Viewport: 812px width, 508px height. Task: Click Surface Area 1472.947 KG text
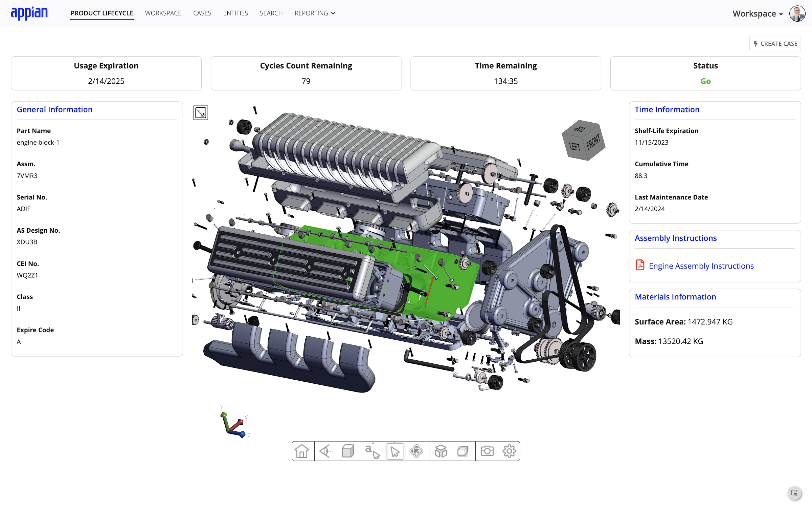click(x=684, y=321)
